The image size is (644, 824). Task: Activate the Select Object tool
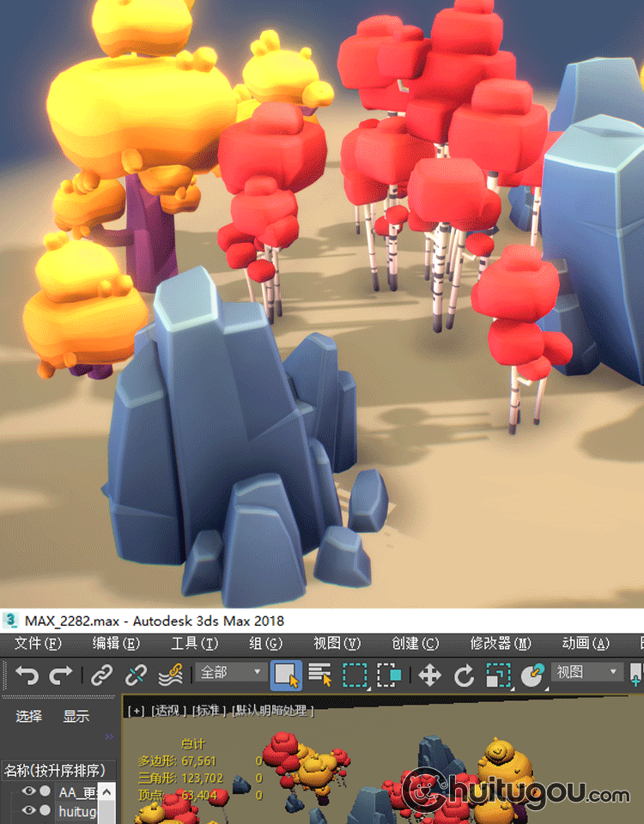tap(286, 675)
